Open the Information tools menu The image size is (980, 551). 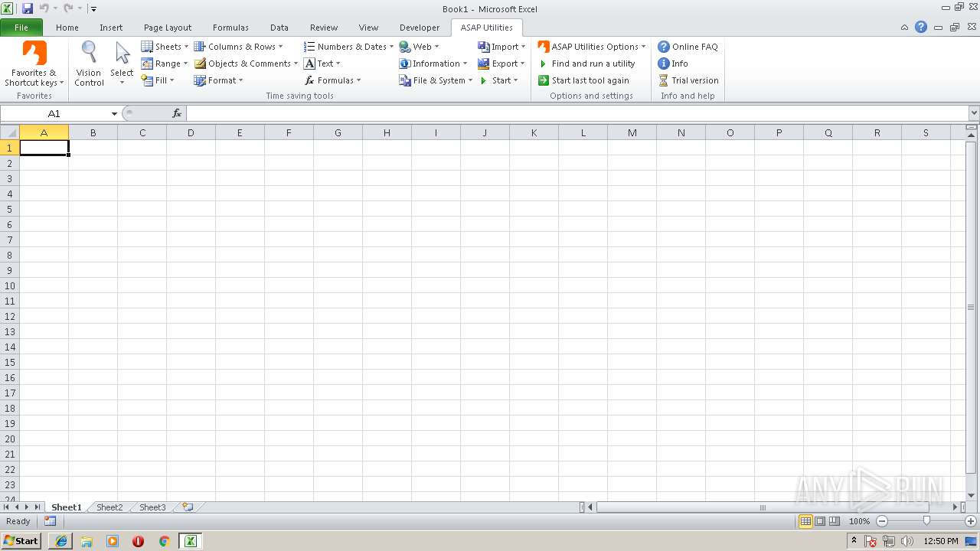coord(433,64)
